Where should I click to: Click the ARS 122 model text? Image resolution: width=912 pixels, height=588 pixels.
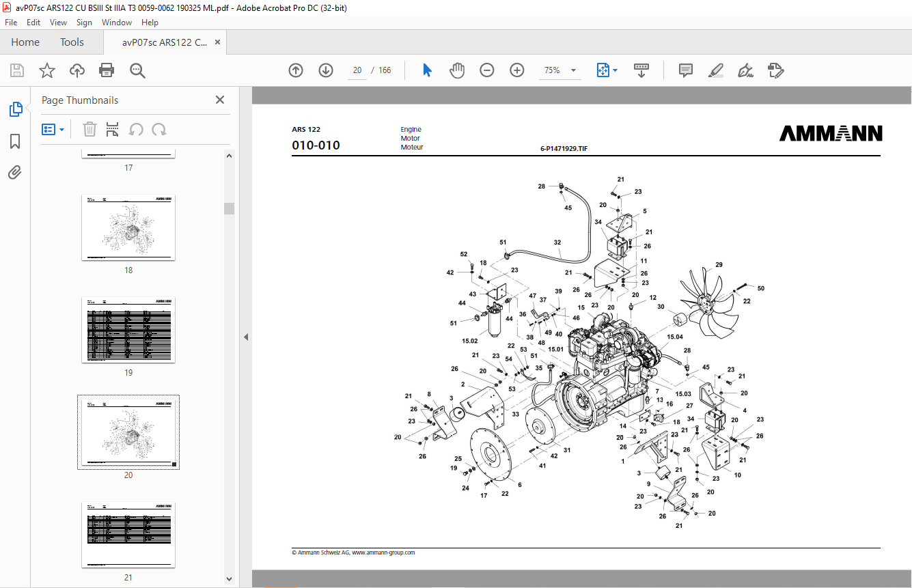(306, 129)
